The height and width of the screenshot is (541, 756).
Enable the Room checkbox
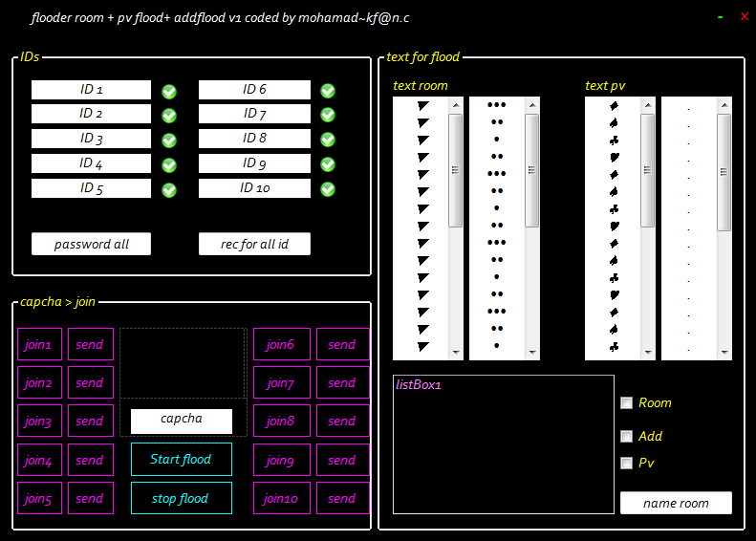[x=626, y=402]
